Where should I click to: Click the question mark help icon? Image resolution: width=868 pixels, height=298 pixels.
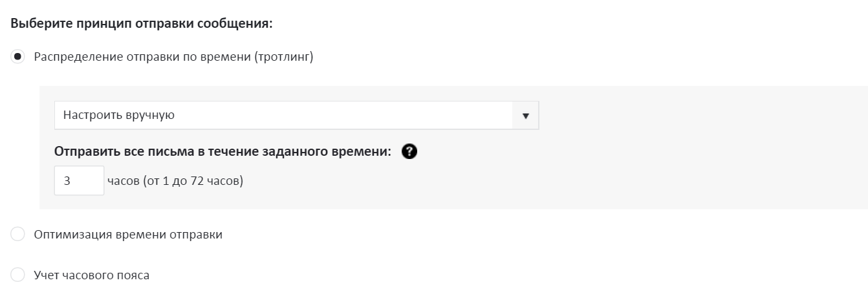click(409, 152)
